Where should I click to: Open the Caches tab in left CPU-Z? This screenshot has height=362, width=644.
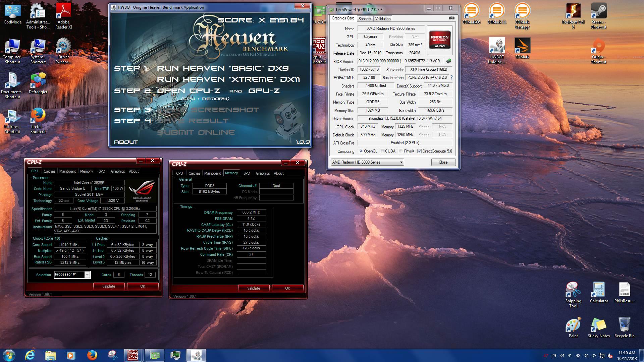coord(50,171)
